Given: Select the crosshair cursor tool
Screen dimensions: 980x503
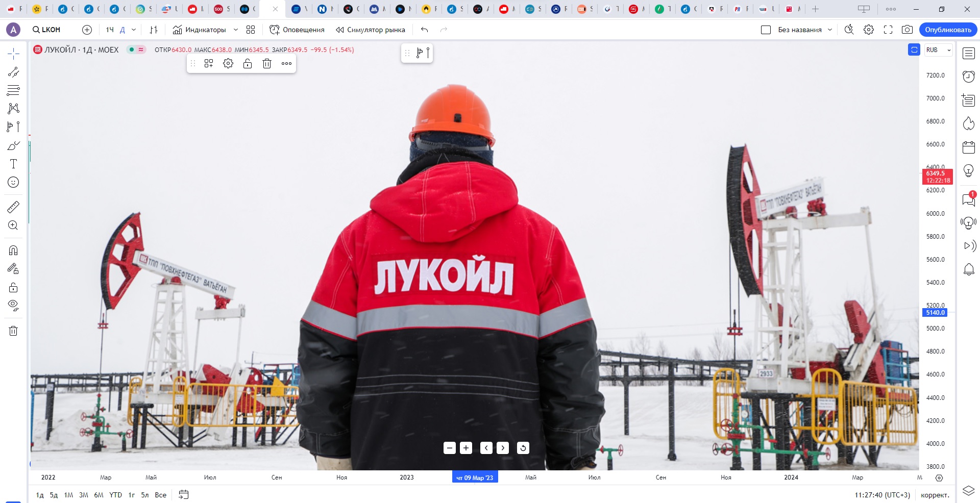Looking at the screenshot, I should click(13, 54).
